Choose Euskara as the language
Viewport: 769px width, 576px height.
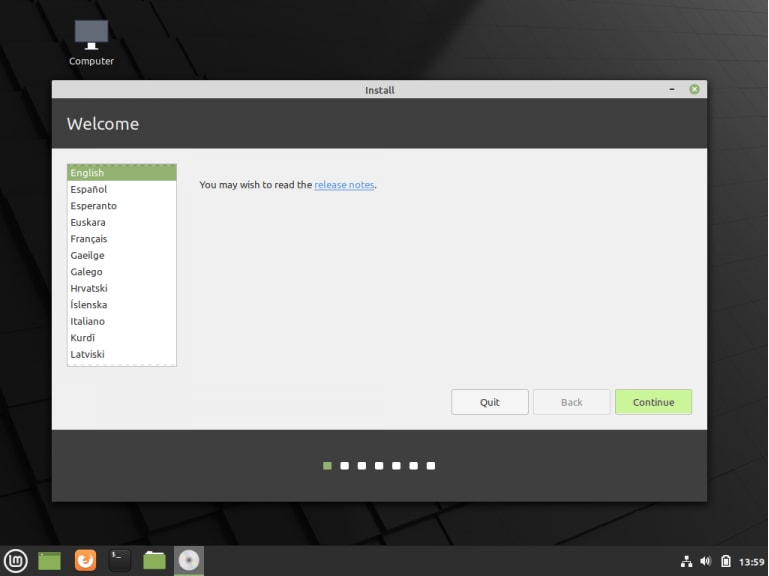click(122, 222)
